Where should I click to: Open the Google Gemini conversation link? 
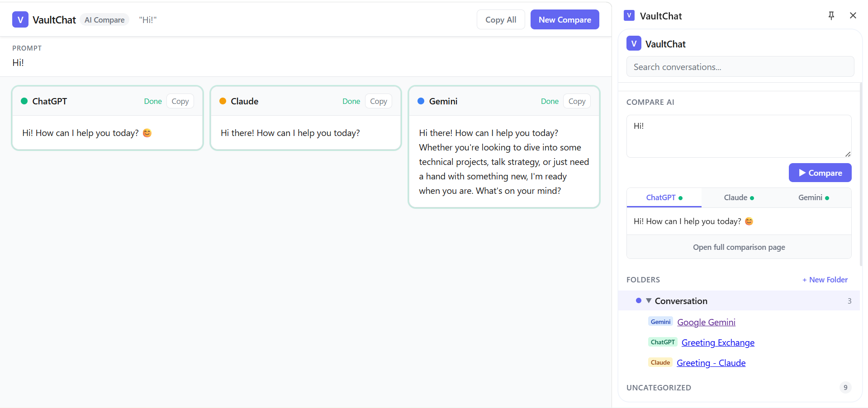[x=706, y=322]
